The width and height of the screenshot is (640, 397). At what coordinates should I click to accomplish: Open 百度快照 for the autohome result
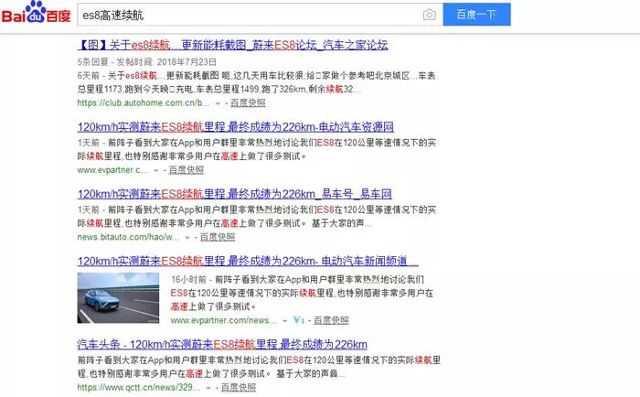tap(248, 103)
